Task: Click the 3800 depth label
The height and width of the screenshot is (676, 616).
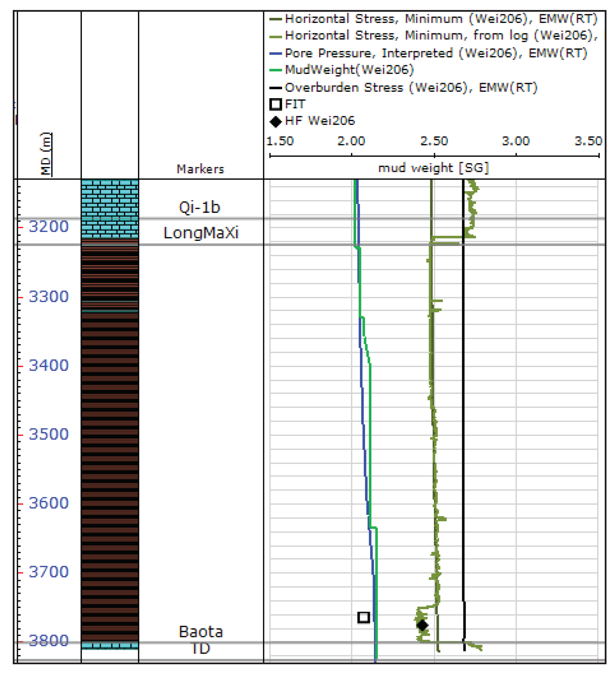Action: 49,641
